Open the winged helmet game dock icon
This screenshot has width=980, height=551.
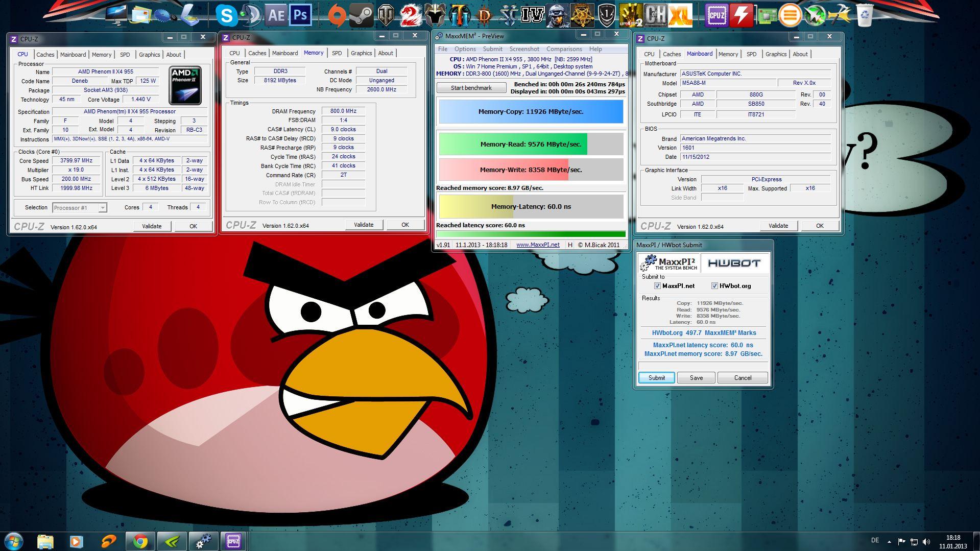tap(435, 15)
